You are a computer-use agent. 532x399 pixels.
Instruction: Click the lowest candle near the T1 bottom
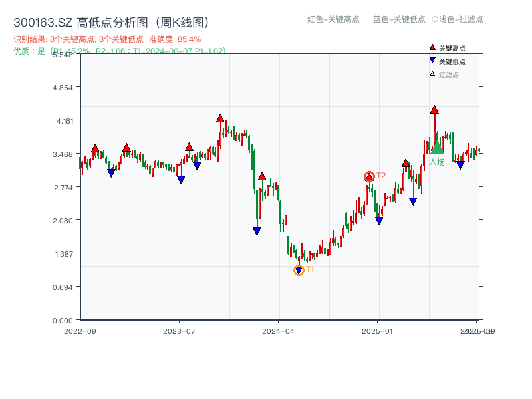pos(299,258)
